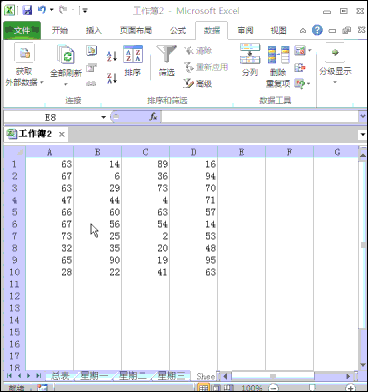Expand the 分级显示 (Outline) group

[x=335, y=65]
